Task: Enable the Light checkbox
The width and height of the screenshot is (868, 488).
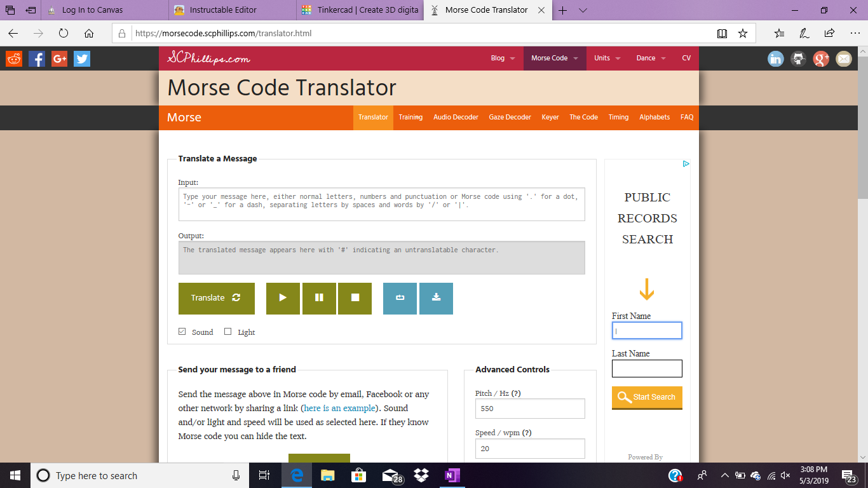Action: point(227,331)
